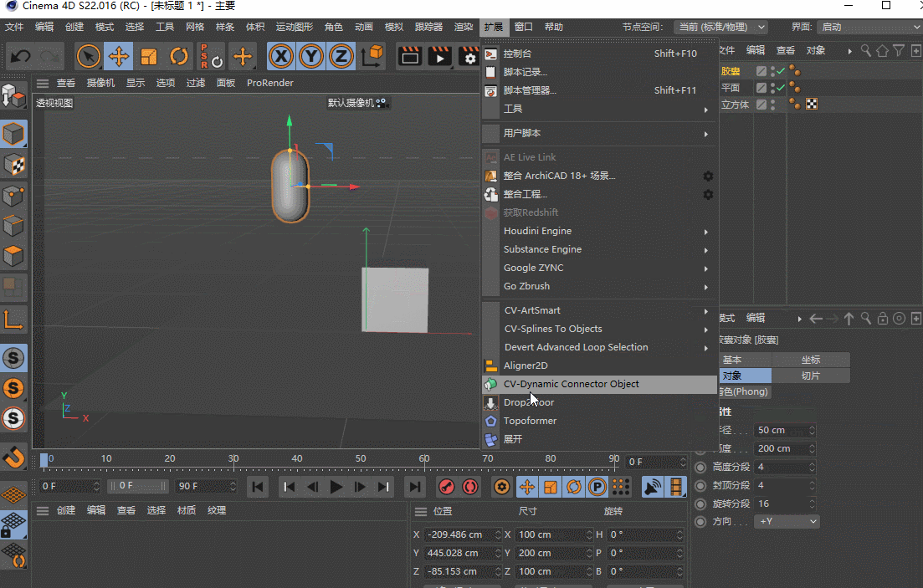
Task: Click the 高度分段 keyframe circle
Action: click(700, 468)
